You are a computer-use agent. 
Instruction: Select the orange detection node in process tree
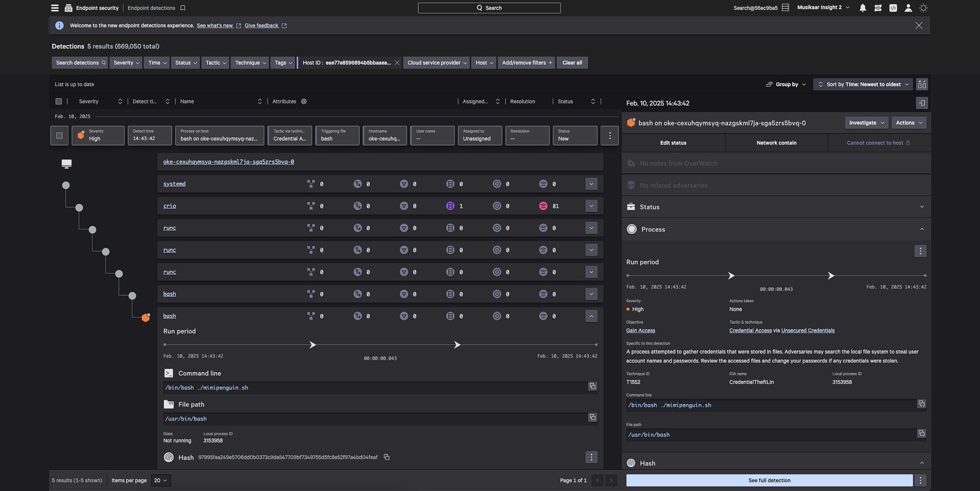tap(145, 318)
